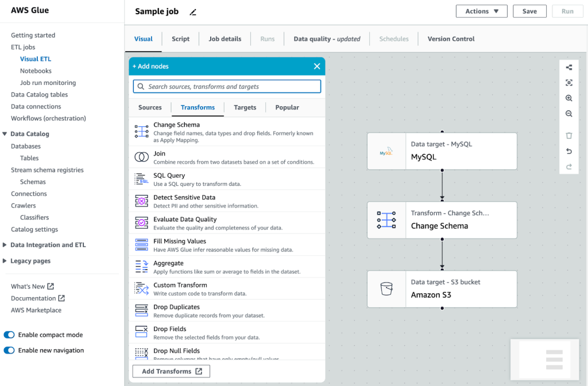Click the MySQL logo on the node
Viewport: 588px width, 386px height.
coord(386,151)
